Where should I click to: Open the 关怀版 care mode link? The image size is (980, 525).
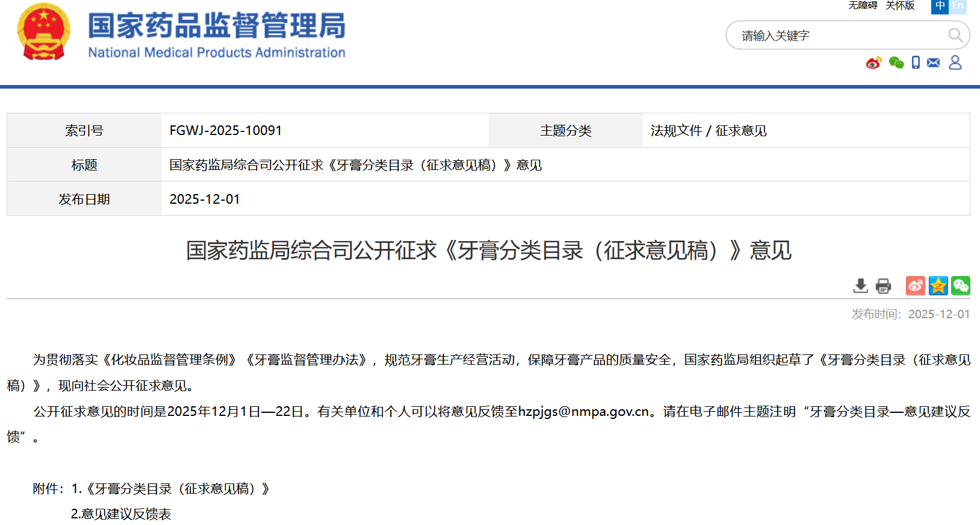coord(900,5)
